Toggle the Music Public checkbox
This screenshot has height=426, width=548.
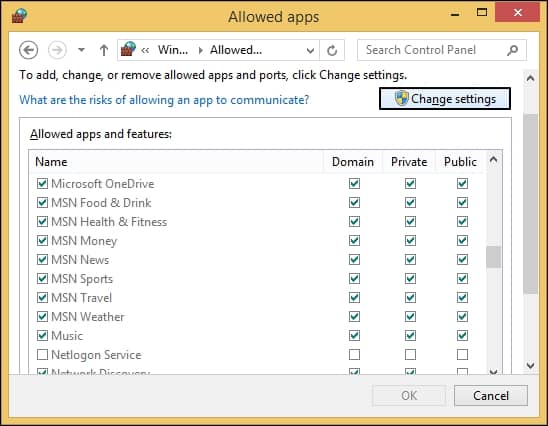pos(462,335)
